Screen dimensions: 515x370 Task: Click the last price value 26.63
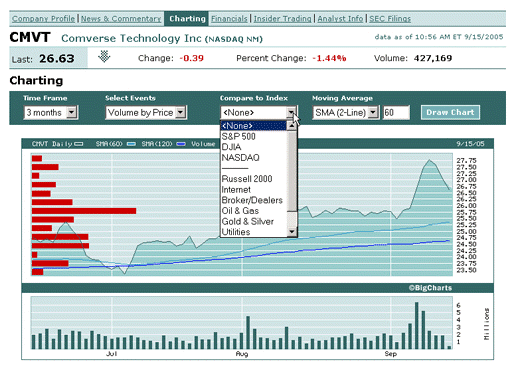(x=57, y=59)
